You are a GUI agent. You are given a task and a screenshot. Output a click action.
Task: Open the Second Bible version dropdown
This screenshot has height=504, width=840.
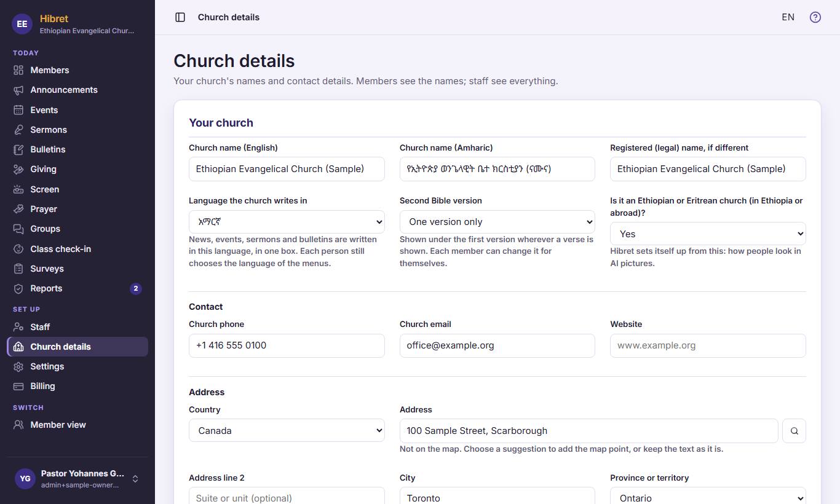tap(497, 222)
